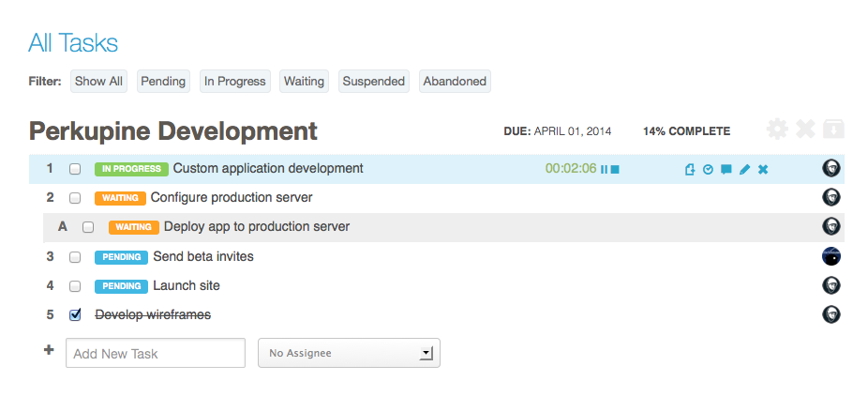Open the clock time-log icon
Image resolution: width=868 pixels, height=397 pixels.
point(708,169)
